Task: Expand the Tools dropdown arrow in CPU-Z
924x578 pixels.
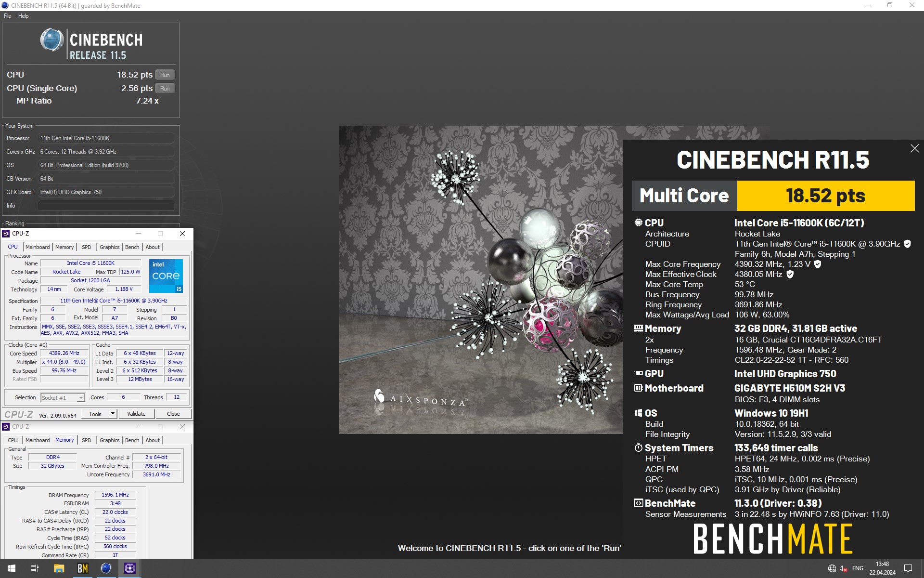Action: [113, 414]
